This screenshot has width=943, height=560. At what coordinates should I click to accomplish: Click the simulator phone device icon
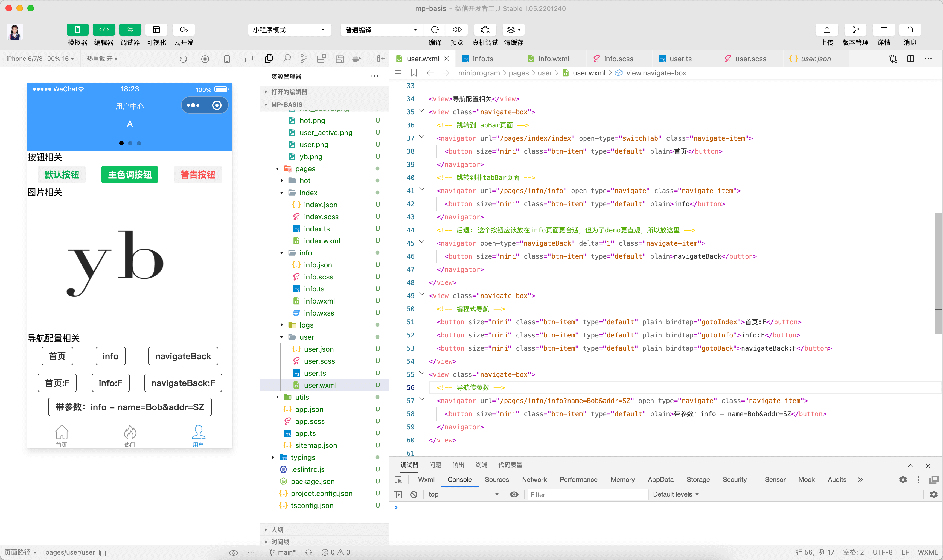click(x=227, y=59)
